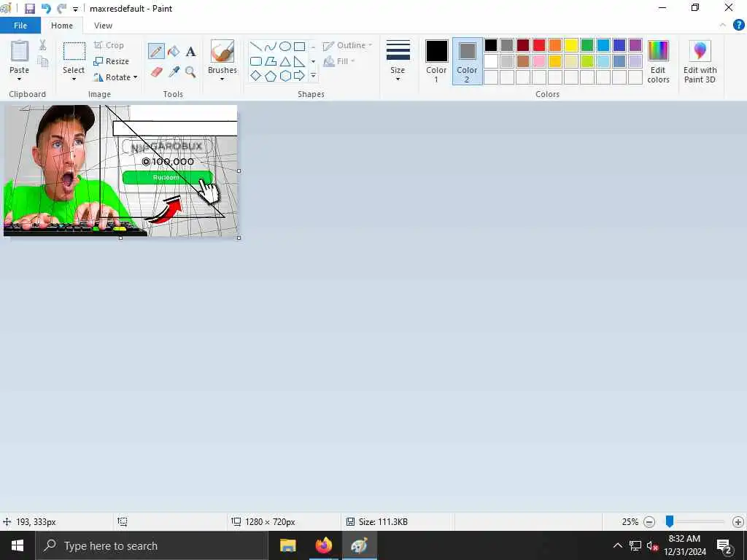Choose the Rectangle shape

click(x=299, y=46)
